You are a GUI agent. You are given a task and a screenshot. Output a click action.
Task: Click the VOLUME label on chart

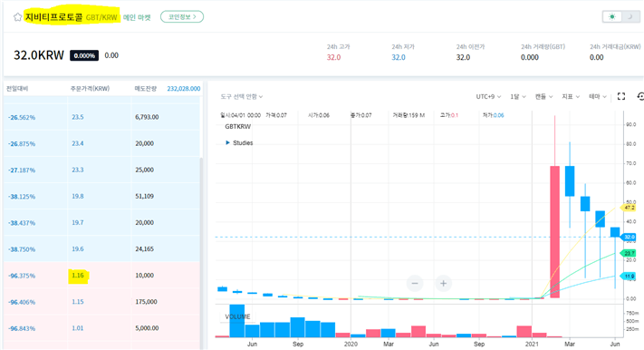[x=237, y=316]
